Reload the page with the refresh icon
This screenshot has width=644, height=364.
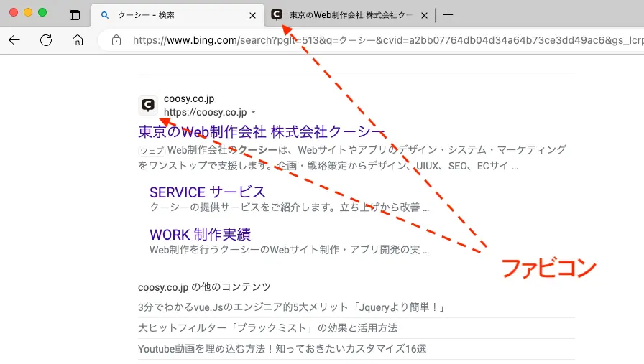click(x=46, y=39)
